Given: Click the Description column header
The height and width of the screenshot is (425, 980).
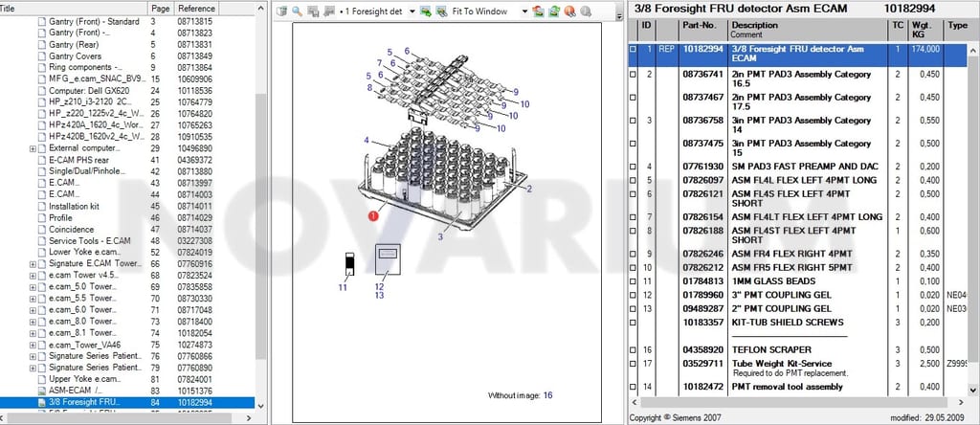Looking at the screenshot, I should pos(809,30).
